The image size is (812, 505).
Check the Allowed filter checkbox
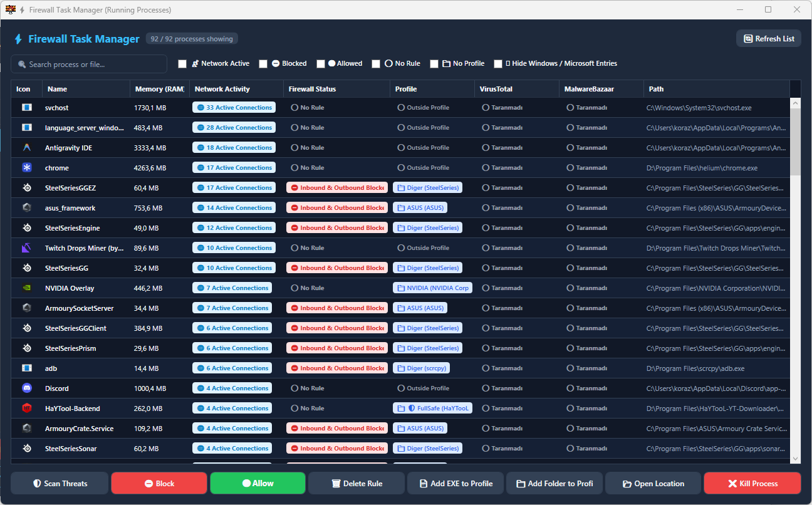point(321,64)
